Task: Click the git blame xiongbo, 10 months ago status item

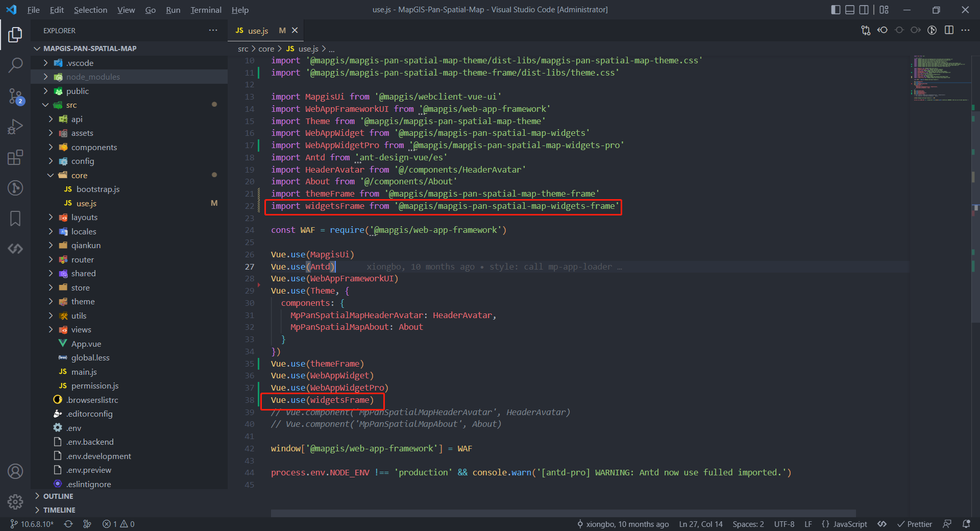Action: 623,524
